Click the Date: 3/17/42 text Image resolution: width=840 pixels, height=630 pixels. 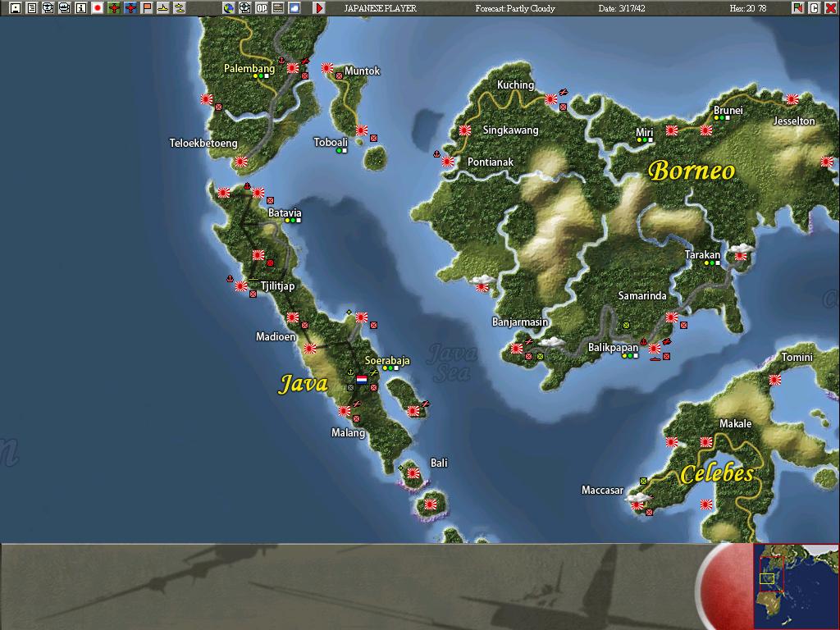[622, 8]
